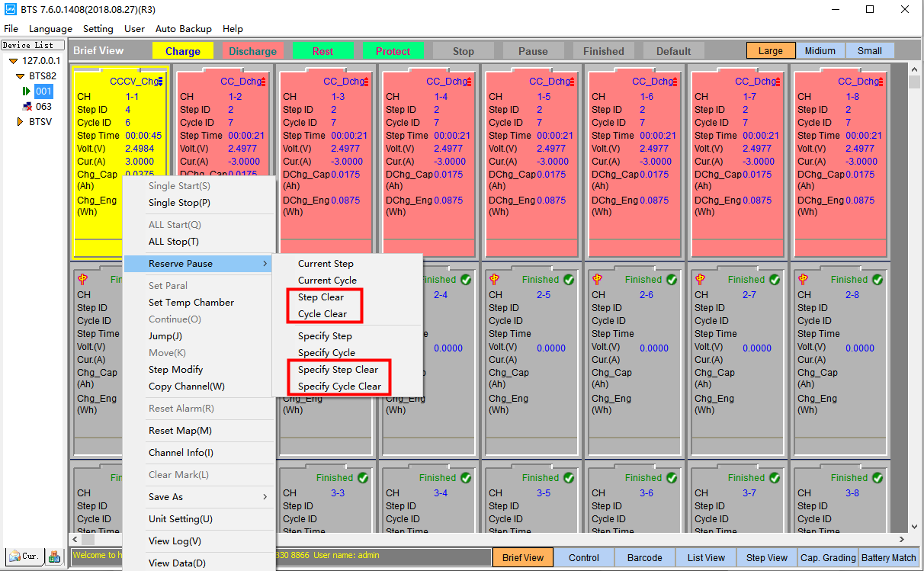
Task: Open the colored blocks tab next to Cur.
Action: (54, 557)
